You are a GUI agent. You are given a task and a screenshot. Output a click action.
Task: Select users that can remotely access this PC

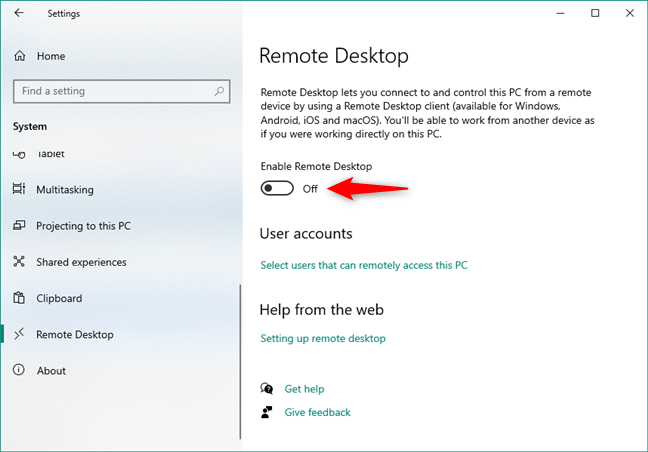click(x=364, y=265)
